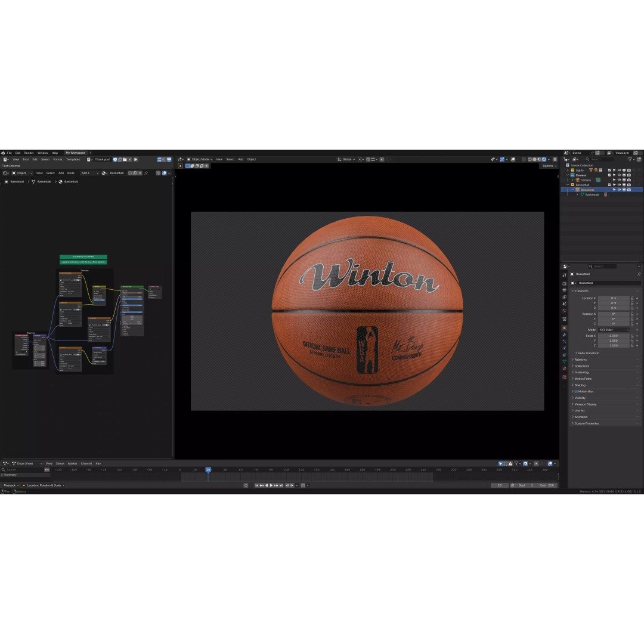
Task: Open the Material properties tab
Action: [564, 369]
